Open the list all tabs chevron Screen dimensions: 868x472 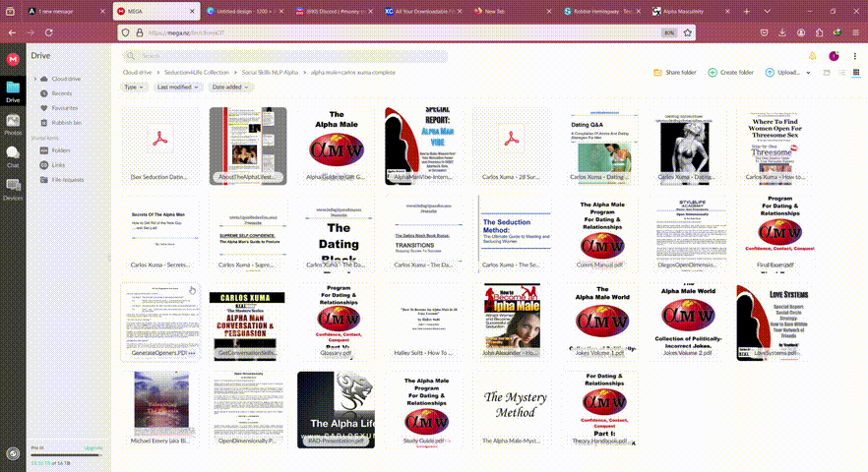click(x=767, y=11)
